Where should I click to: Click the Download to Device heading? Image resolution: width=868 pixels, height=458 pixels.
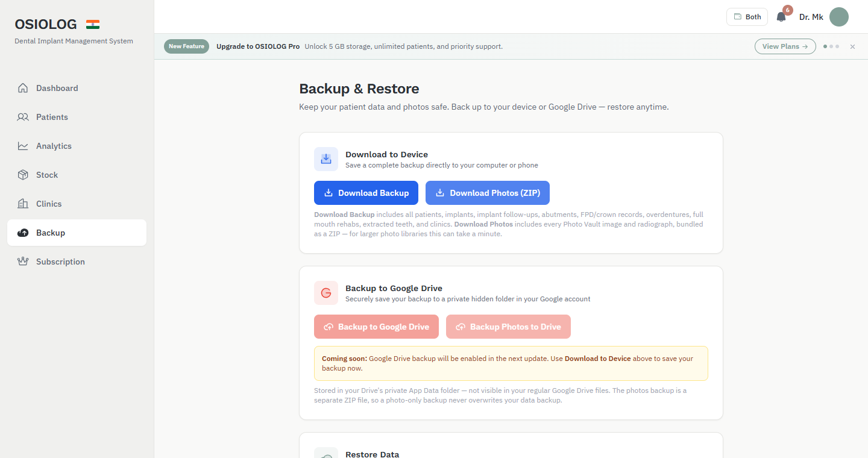(x=386, y=154)
